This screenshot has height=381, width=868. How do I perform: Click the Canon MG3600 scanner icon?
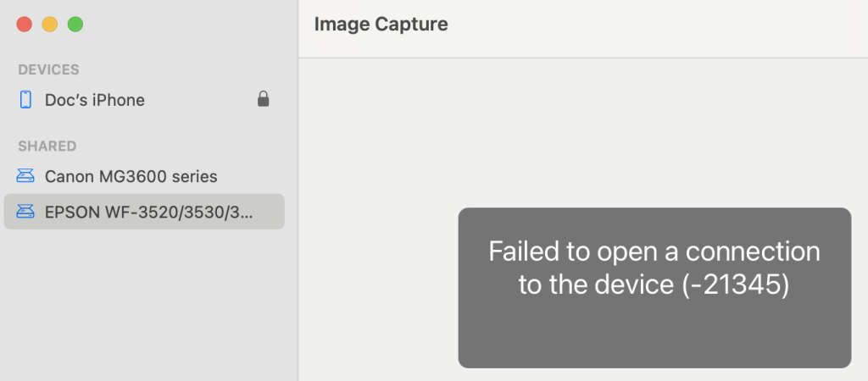pos(25,177)
